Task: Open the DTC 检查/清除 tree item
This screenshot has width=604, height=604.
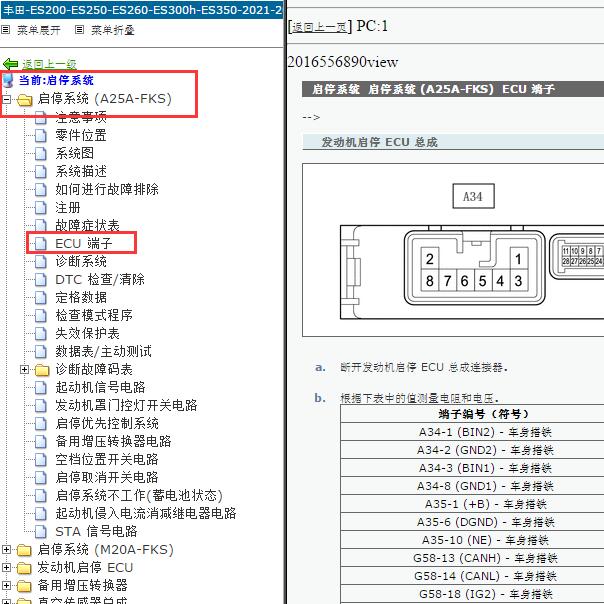Action: pos(100,280)
